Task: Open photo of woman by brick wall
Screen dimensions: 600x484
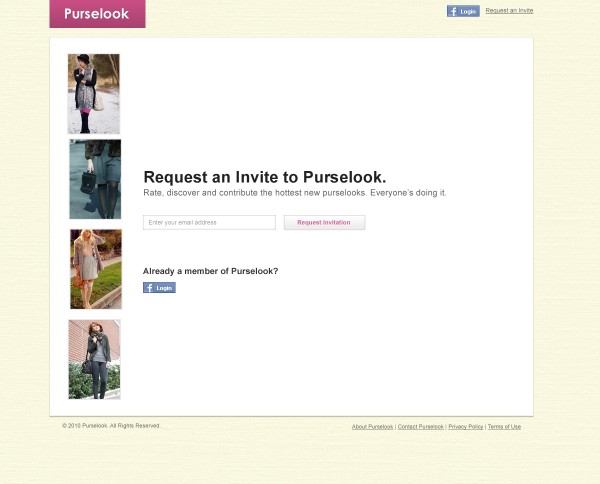Action: tap(95, 360)
